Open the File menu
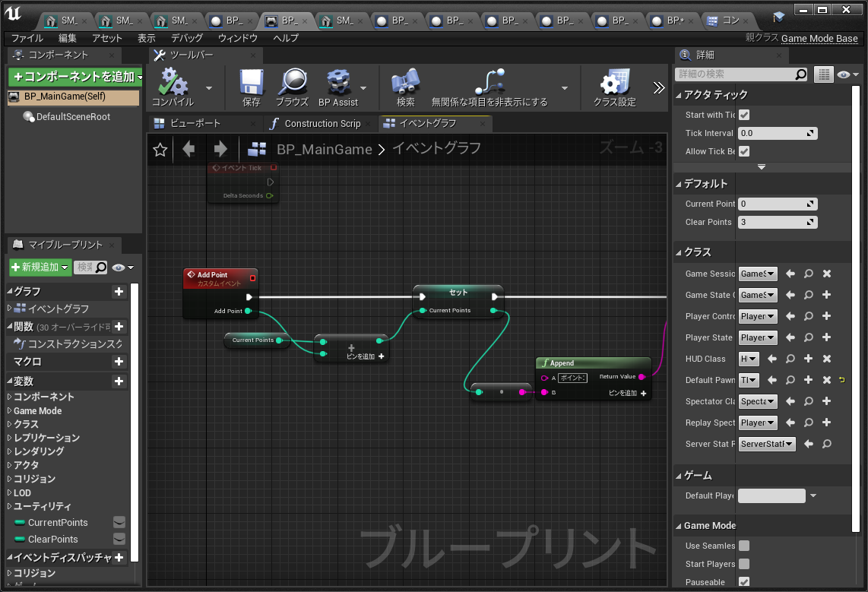 tap(27, 38)
